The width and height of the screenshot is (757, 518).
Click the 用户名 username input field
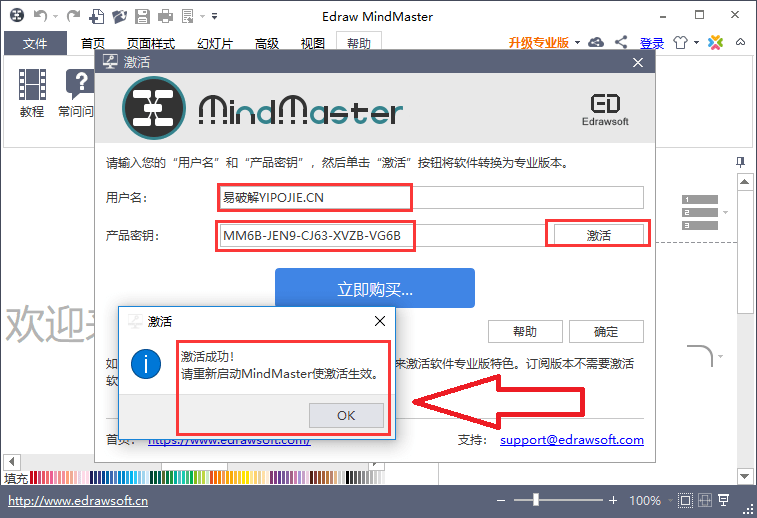[x=430, y=198]
